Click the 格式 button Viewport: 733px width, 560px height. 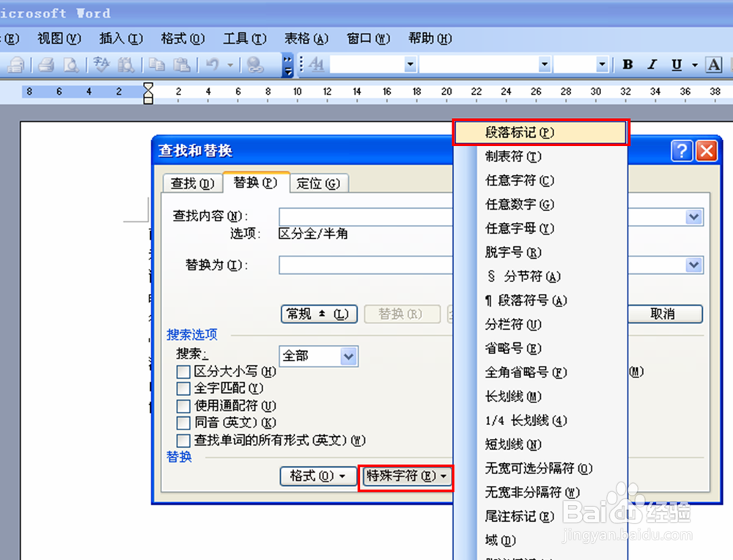(x=317, y=476)
